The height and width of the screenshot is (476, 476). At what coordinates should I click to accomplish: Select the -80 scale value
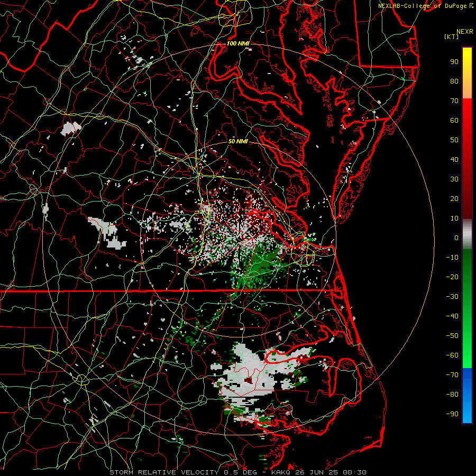click(452, 395)
